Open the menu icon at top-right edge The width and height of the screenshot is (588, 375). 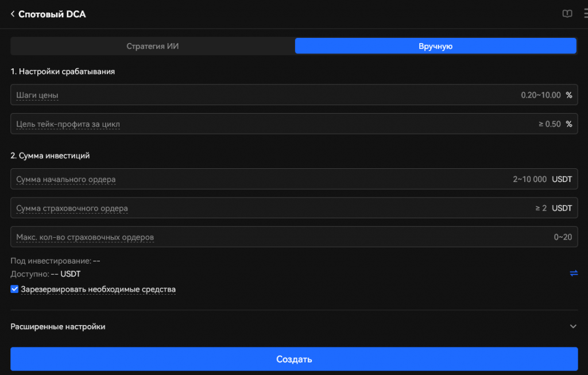click(x=585, y=14)
